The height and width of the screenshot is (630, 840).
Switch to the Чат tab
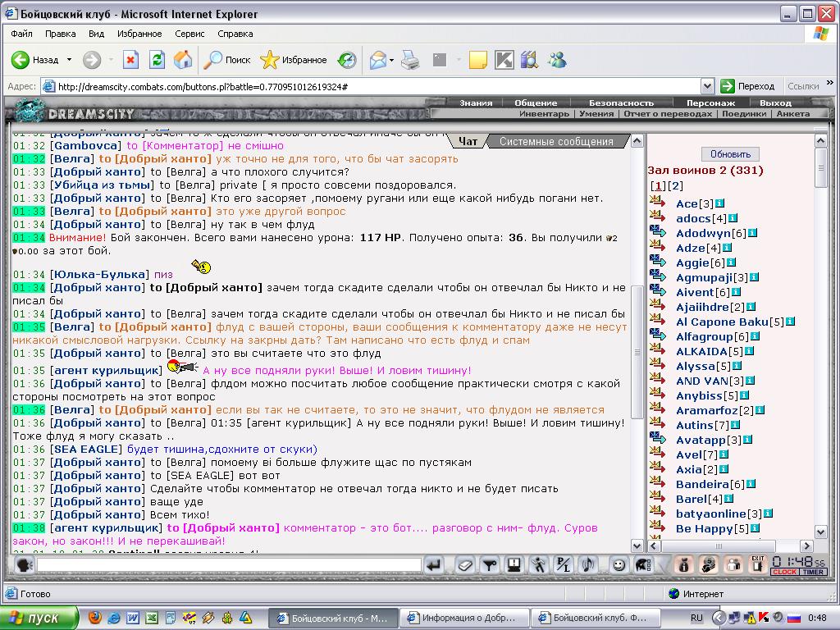468,141
